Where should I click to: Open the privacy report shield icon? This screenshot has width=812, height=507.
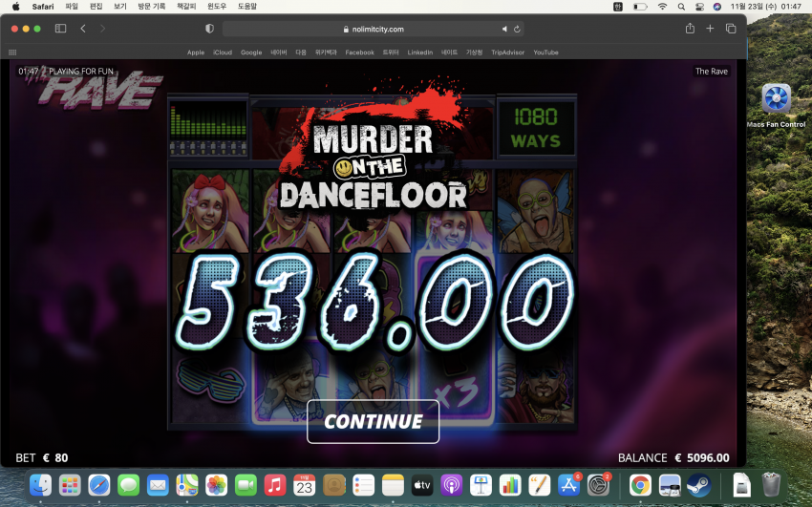(x=210, y=29)
